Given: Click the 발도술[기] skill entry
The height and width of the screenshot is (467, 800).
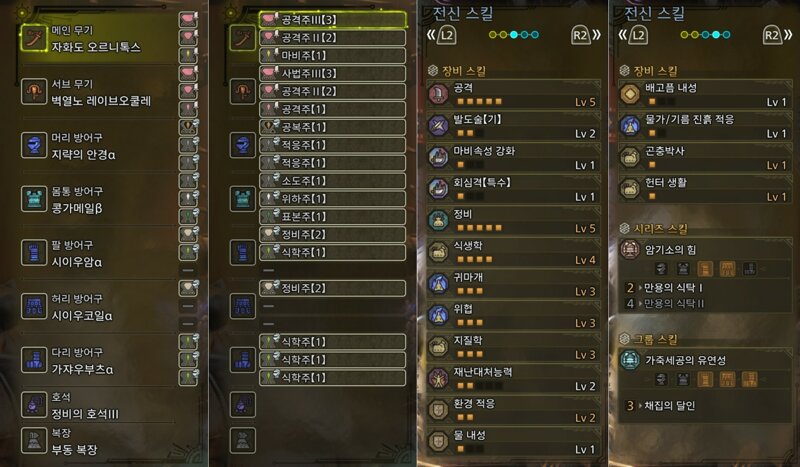Looking at the screenshot, I should tap(513, 126).
